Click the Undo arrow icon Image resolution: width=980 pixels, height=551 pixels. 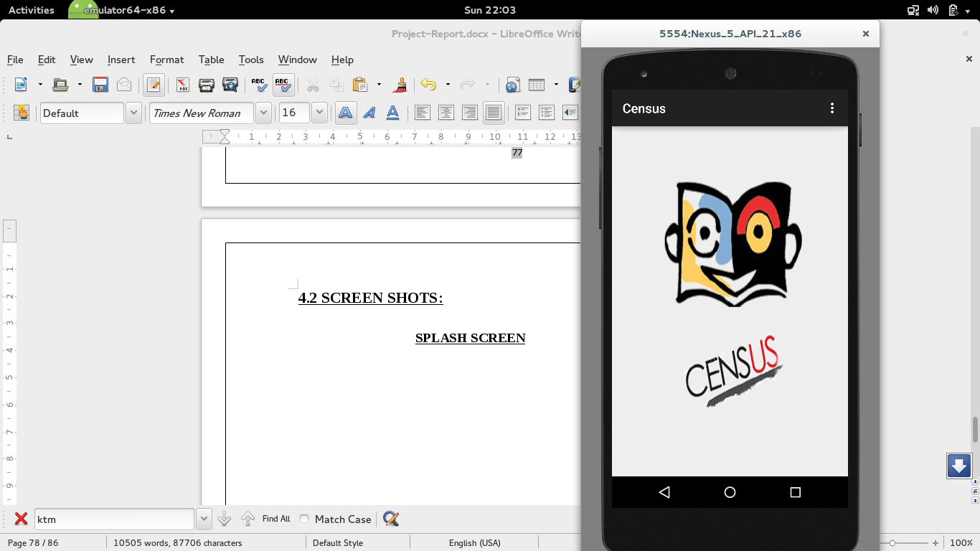tap(428, 85)
